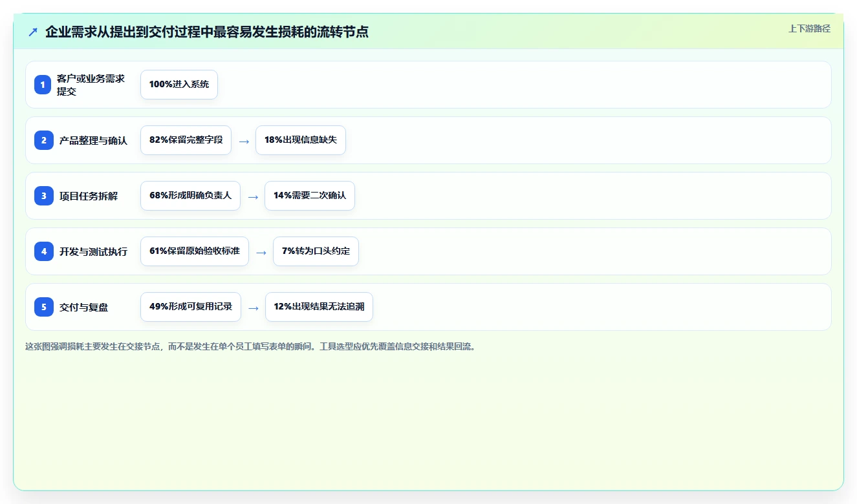Image resolution: width=857 pixels, height=504 pixels.
Task: Click the 客户或业务需求提交 step label
Action: click(91, 85)
